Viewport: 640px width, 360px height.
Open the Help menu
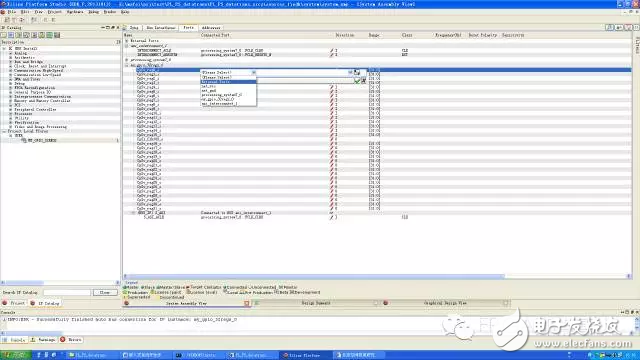[x=125, y=12]
